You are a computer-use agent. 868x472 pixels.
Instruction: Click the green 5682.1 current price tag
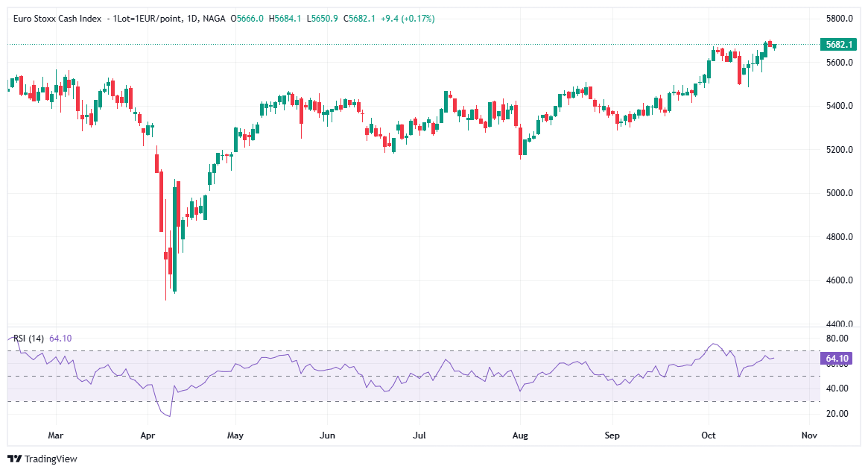[x=839, y=45]
